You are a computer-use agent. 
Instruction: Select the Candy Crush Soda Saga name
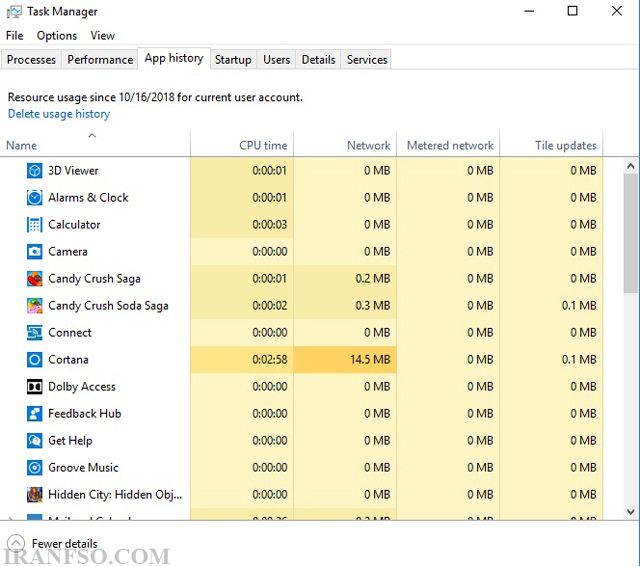(108, 306)
